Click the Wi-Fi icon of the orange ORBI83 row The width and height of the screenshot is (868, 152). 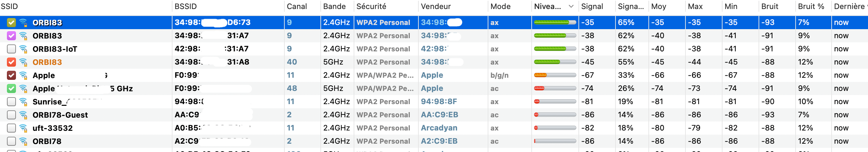tap(23, 62)
